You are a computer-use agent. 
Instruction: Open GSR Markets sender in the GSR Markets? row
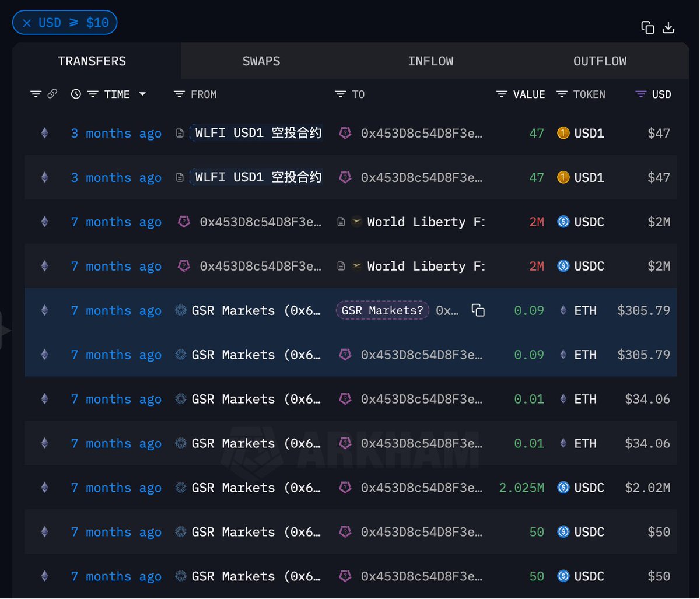257,310
